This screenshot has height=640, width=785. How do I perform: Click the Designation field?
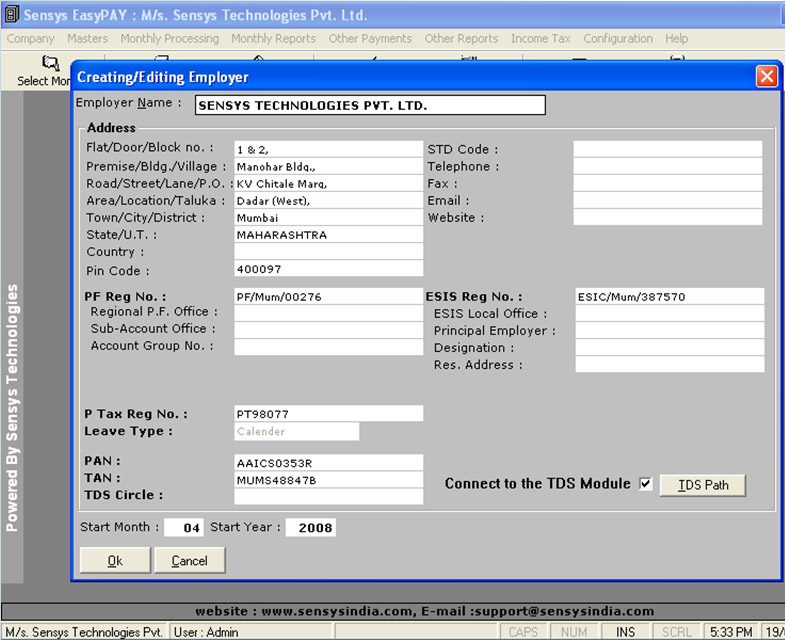tap(670, 348)
